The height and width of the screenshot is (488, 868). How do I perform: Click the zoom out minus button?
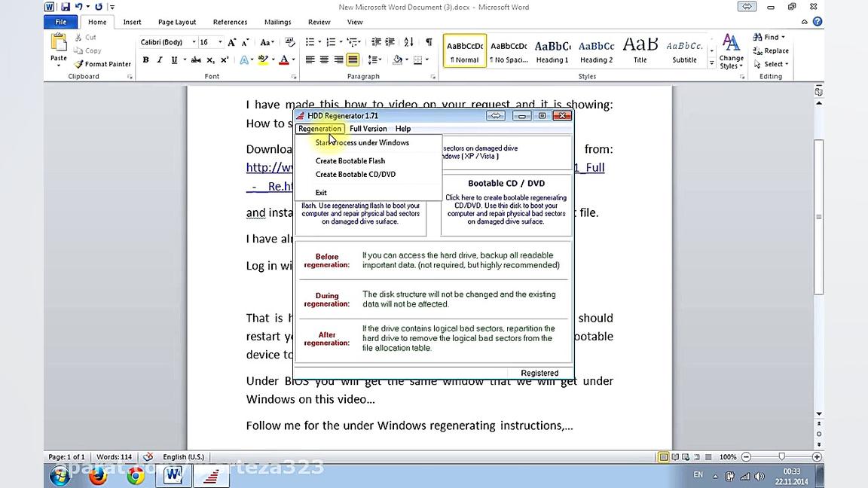[746, 457]
